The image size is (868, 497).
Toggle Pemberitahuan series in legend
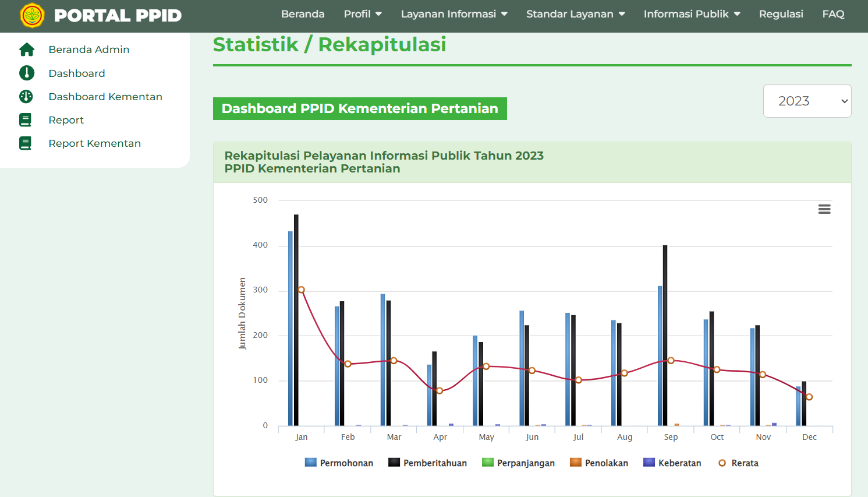click(427, 463)
